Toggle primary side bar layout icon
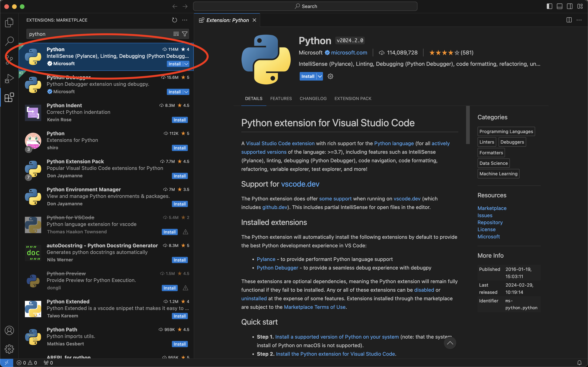This screenshot has width=588, height=367. coord(549,6)
